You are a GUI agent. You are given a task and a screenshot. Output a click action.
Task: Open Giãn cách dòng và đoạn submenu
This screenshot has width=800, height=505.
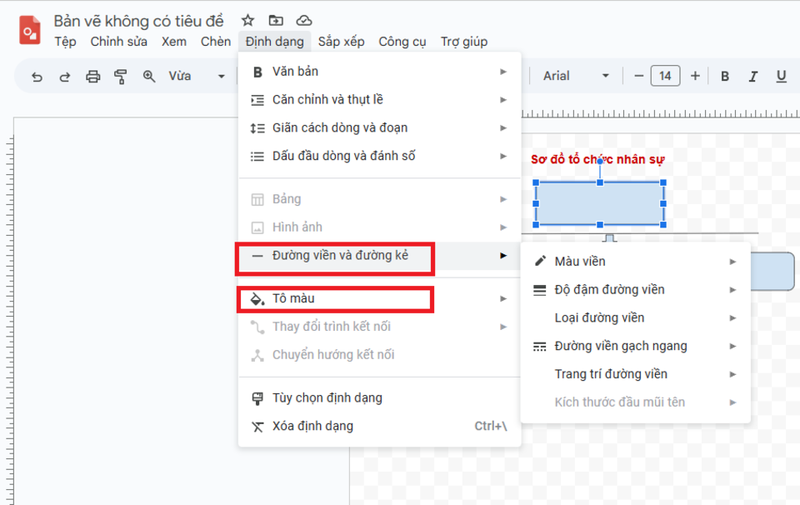pos(380,128)
